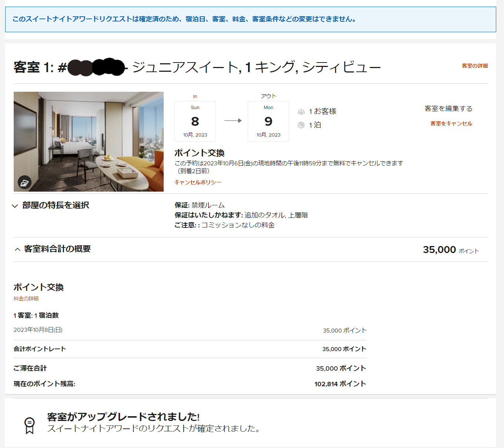Open the 客室の詳細 link

tap(474, 66)
